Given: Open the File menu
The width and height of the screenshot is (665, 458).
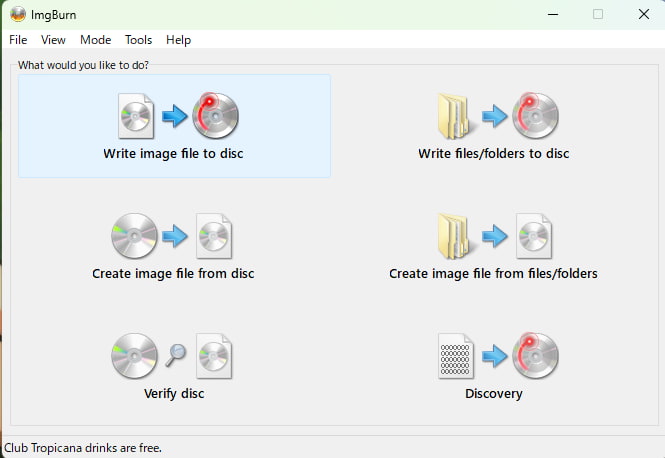Looking at the screenshot, I should [18, 40].
